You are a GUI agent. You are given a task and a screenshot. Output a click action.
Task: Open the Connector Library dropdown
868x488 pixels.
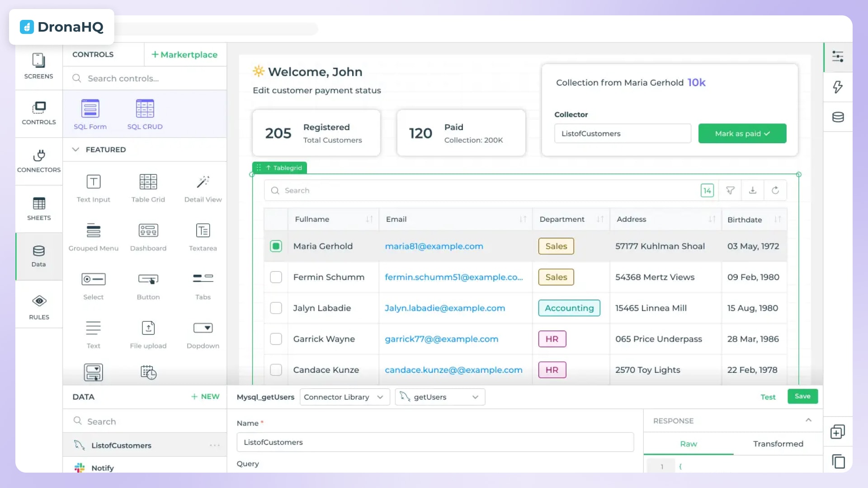344,397
